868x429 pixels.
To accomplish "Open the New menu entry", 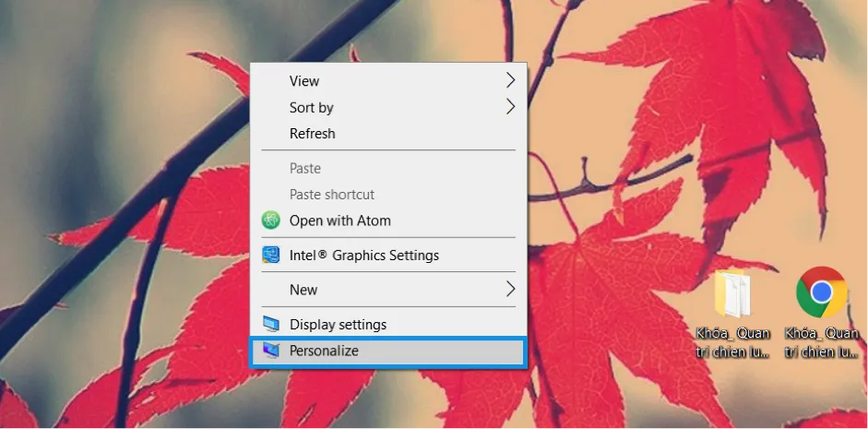I will [303, 290].
